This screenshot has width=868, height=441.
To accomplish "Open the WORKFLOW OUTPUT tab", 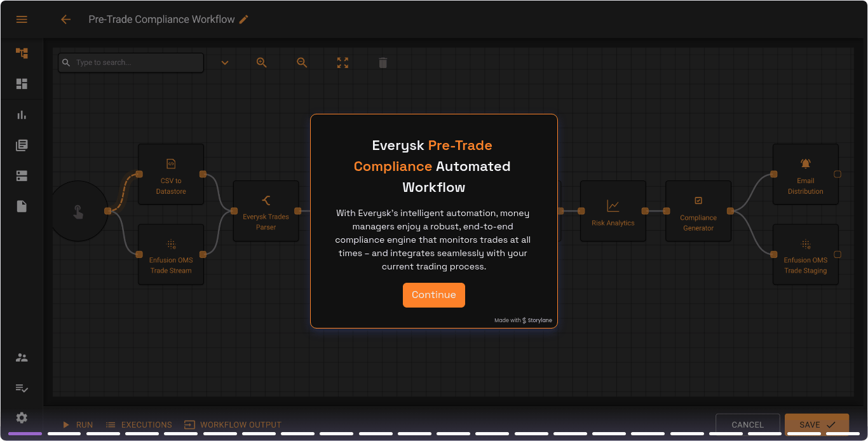I will tap(233, 424).
